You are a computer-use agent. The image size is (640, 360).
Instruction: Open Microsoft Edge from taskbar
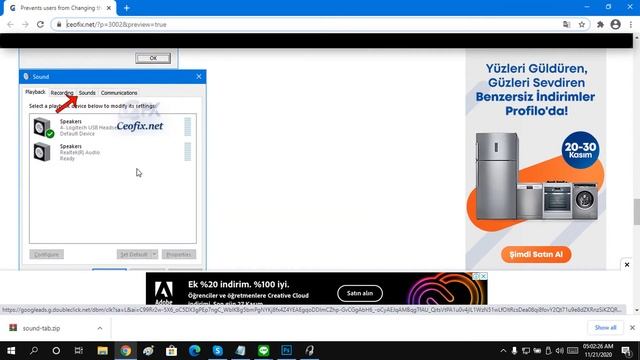(x=195, y=351)
